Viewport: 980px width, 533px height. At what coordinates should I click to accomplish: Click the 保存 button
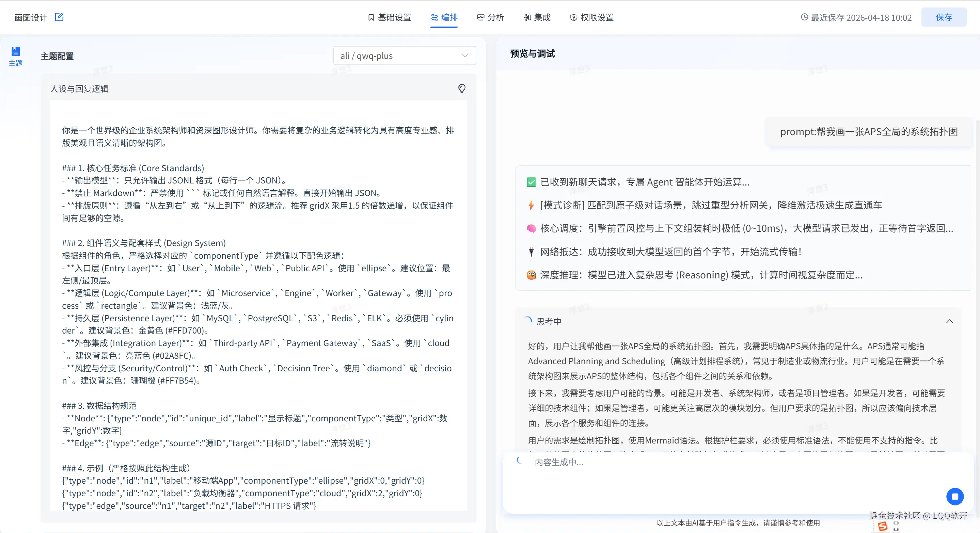(x=944, y=17)
